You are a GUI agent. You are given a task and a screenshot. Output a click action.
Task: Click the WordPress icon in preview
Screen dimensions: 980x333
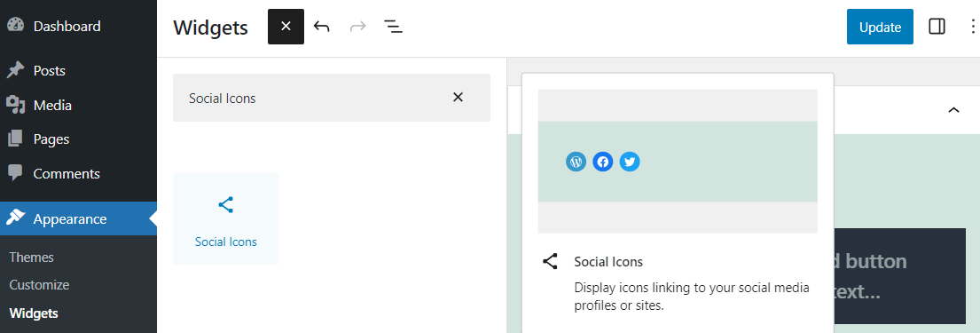point(576,163)
